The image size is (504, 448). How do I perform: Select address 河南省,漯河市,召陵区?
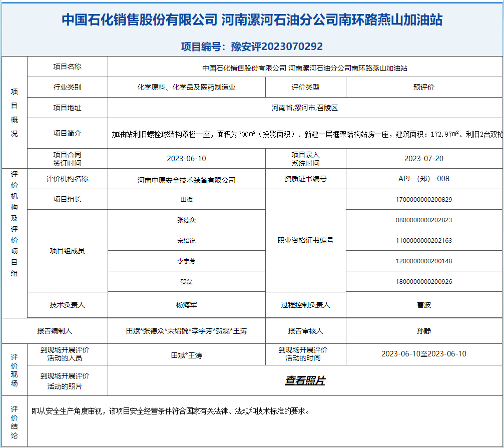(x=305, y=108)
